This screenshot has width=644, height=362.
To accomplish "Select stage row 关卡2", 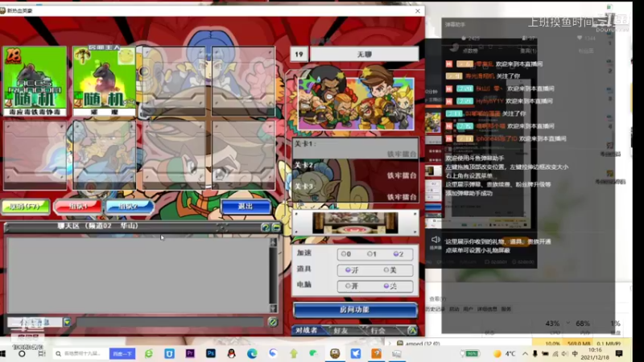I will 355,171.
